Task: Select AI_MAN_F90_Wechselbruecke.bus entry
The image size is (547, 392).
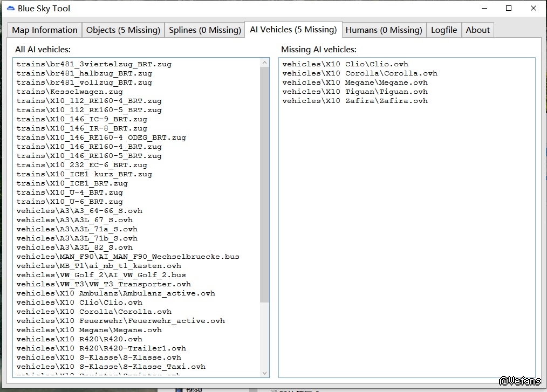Action: (128, 256)
